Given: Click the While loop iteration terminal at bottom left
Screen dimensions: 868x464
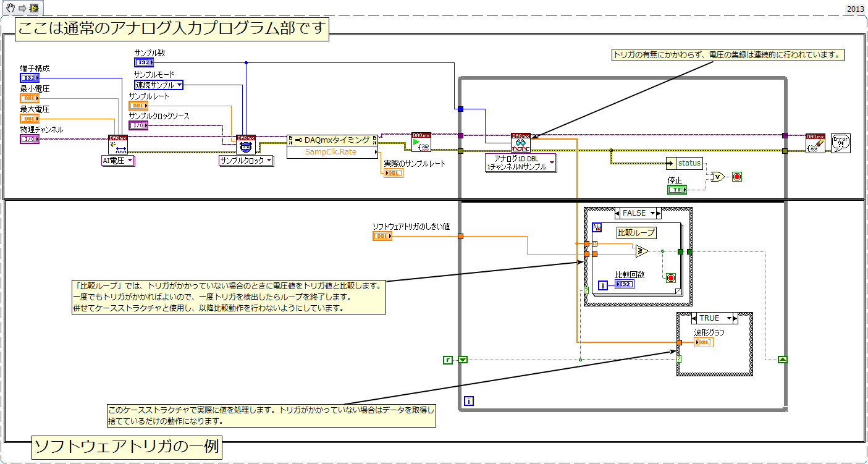Looking at the screenshot, I should point(469,402).
